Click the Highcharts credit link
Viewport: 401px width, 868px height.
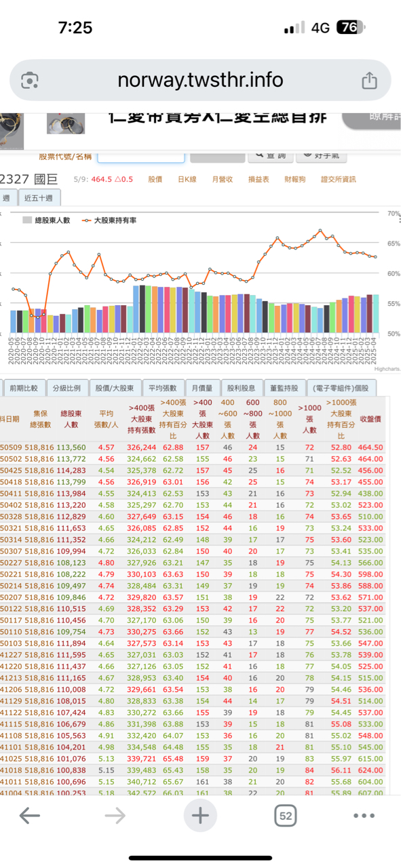387,370
